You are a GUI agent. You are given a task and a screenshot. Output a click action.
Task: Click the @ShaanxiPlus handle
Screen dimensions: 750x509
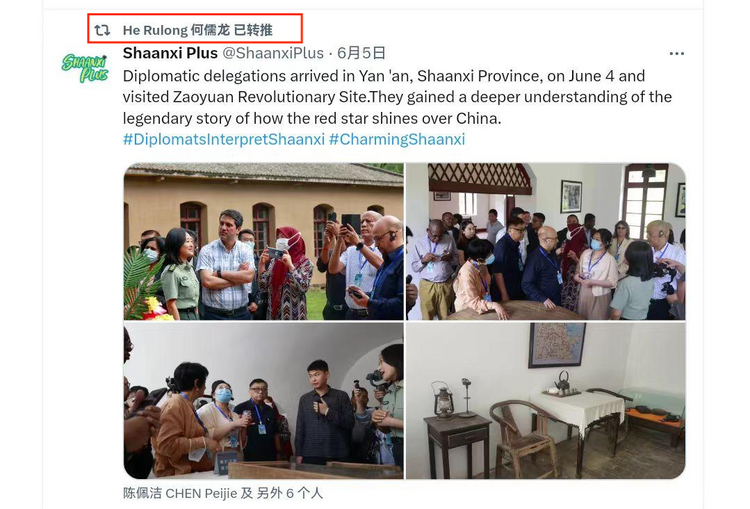coord(273,53)
